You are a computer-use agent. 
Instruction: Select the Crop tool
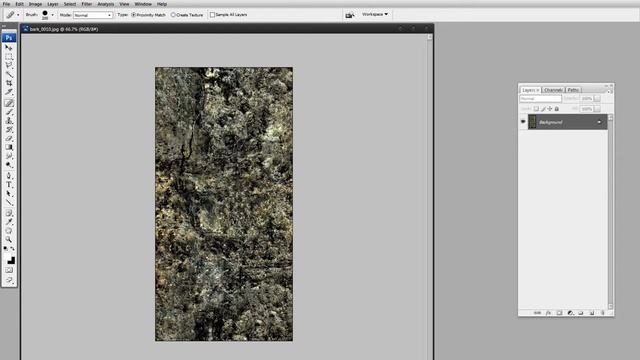point(9,83)
